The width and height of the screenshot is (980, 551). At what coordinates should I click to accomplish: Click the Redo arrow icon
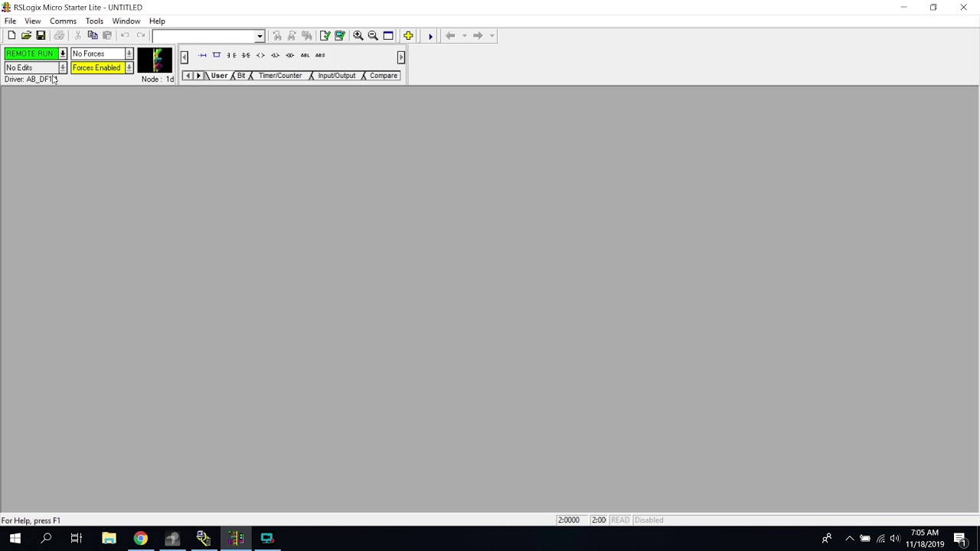(141, 35)
